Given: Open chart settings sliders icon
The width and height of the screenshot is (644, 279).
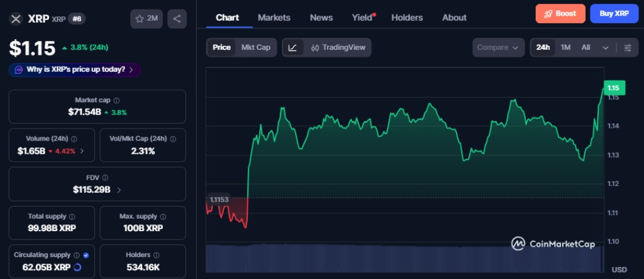Looking at the screenshot, I should point(628,48).
